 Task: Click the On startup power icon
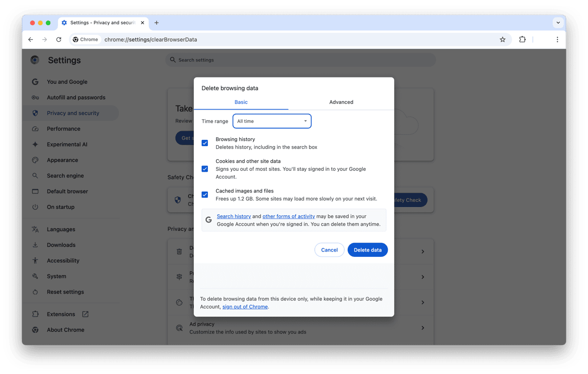[35, 207]
